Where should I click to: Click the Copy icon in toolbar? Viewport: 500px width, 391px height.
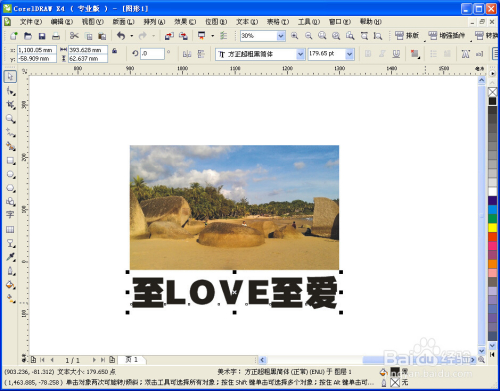[88, 36]
